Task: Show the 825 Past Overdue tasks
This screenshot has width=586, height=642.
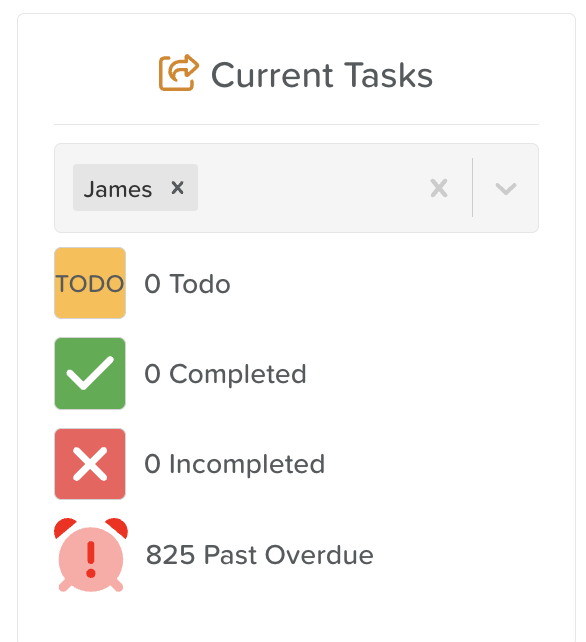Action: coord(260,555)
